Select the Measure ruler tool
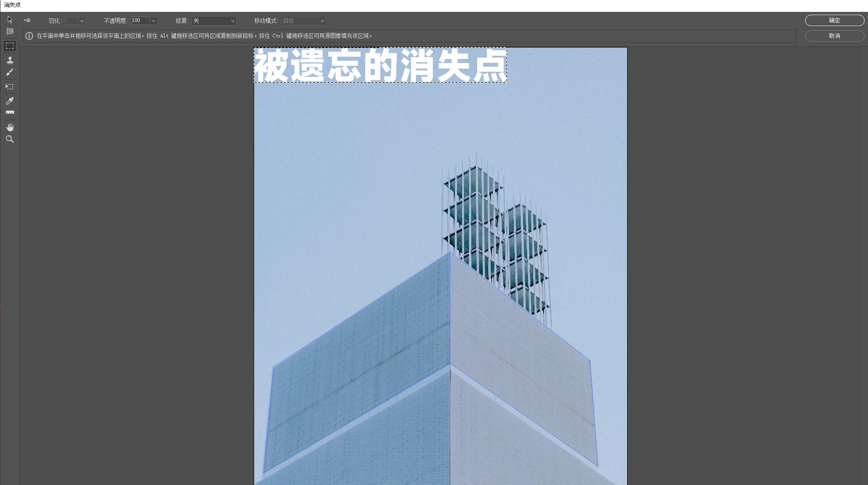This screenshot has height=485, width=868. (10, 112)
